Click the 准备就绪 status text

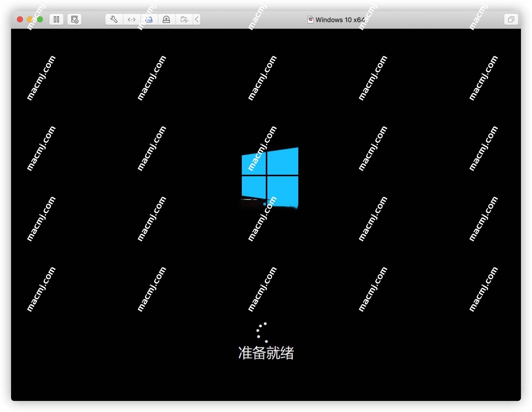point(266,353)
